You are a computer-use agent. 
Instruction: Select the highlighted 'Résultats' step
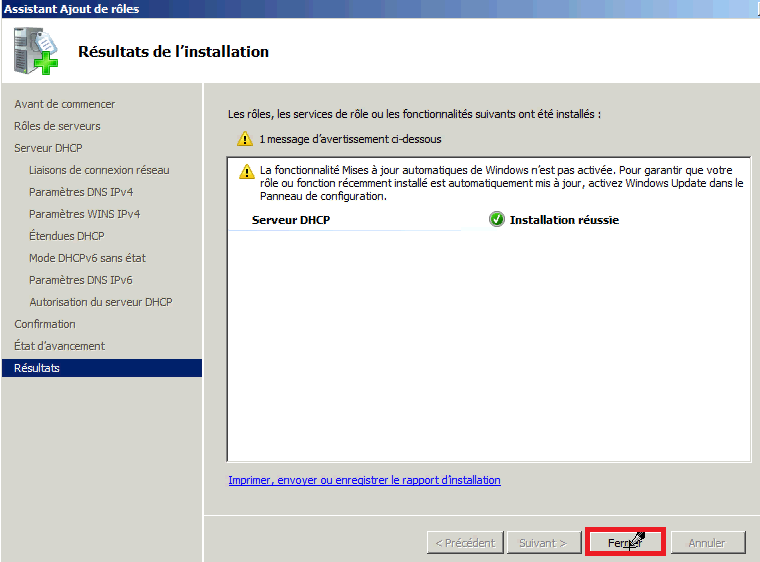(x=102, y=368)
